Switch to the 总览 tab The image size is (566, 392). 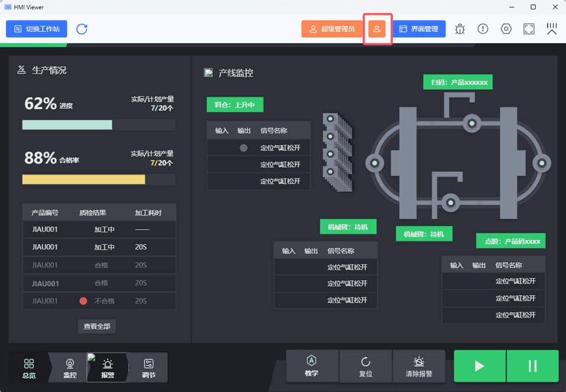(x=29, y=367)
